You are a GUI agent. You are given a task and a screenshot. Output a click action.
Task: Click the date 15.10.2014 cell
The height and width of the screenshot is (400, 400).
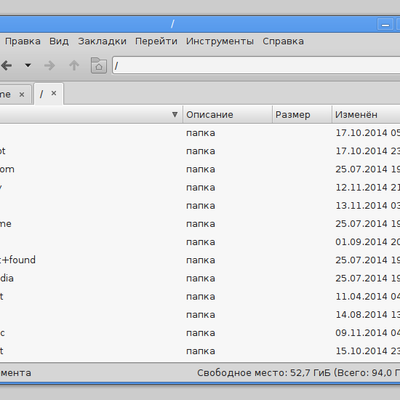coord(367,351)
